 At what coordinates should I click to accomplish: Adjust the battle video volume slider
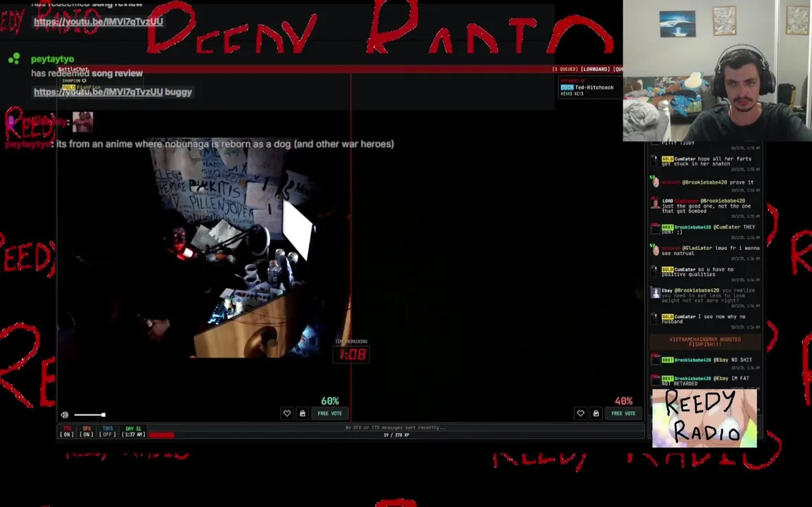click(89, 415)
